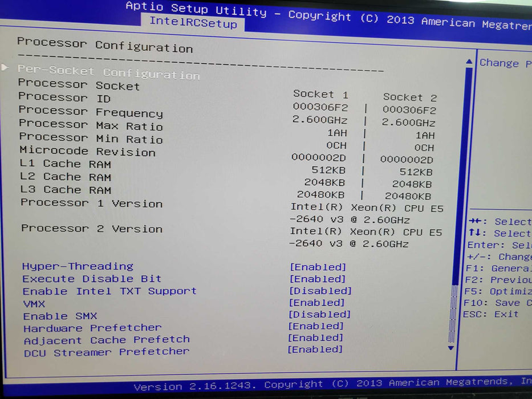This screenshot has height=399, width=532.
Task: Click the scrollbar up arrow
Action: tap(469, 62)
